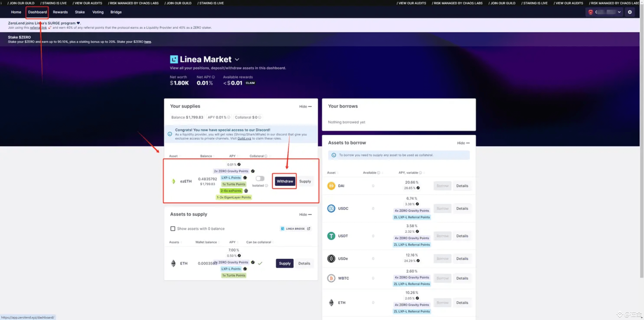
Task: Check Show assets with 0 balance
Action: point(173,229)
